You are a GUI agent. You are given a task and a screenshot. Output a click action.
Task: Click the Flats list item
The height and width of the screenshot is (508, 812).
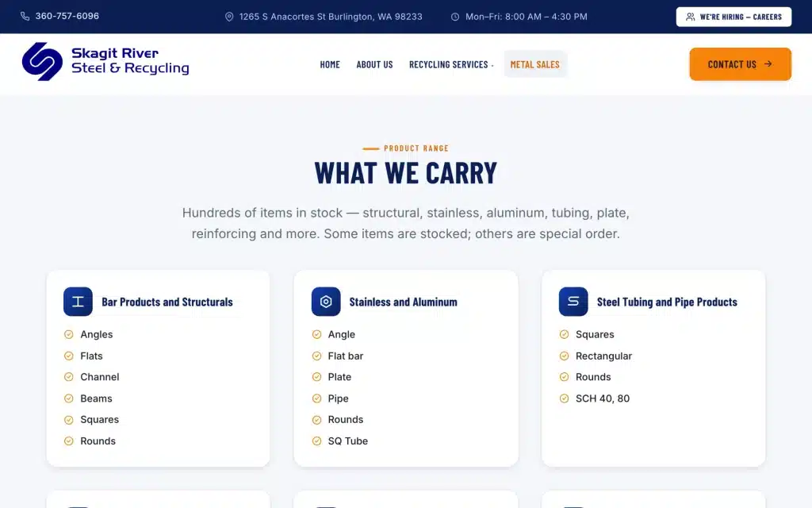pos(91,356)
